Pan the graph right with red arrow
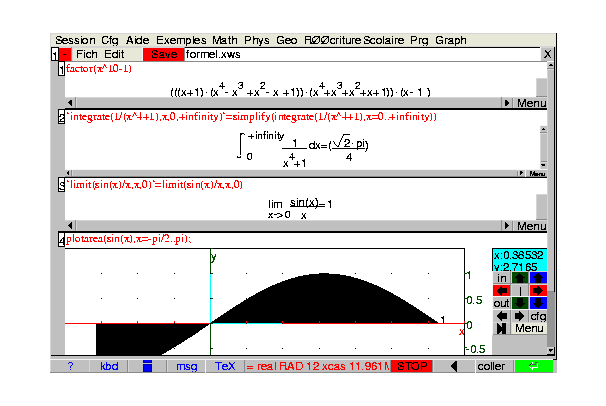The width and height of the screenshot is (606, 406). point(538,291)
